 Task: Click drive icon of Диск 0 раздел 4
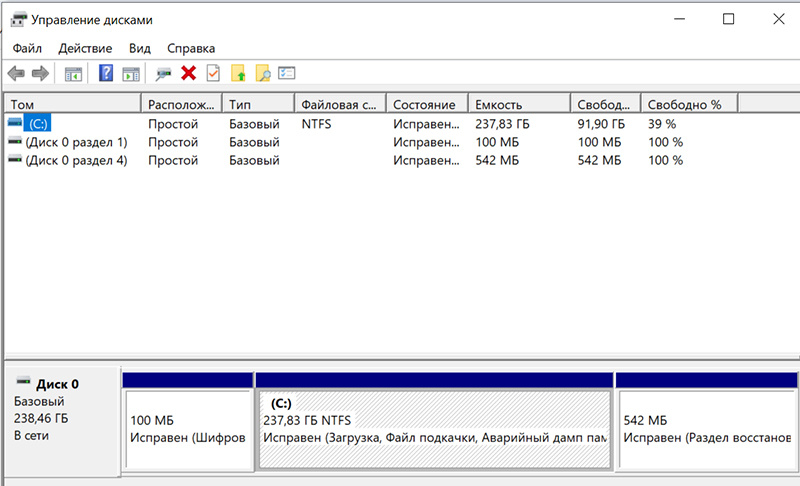click(15, 159)
